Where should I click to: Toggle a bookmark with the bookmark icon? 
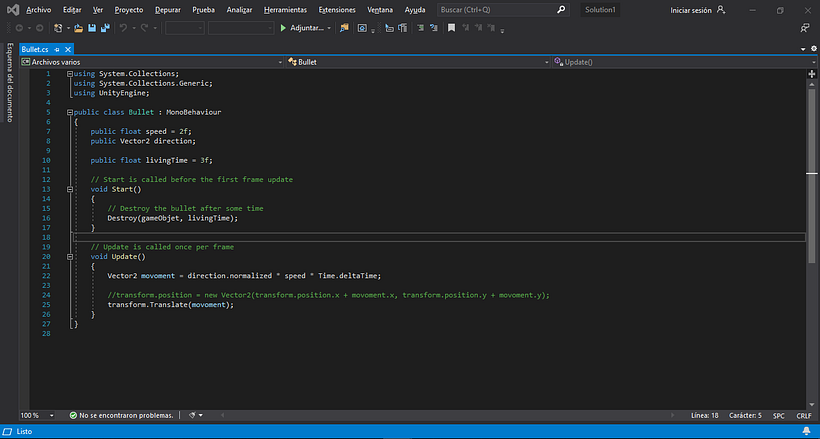[x=451, y=28]
